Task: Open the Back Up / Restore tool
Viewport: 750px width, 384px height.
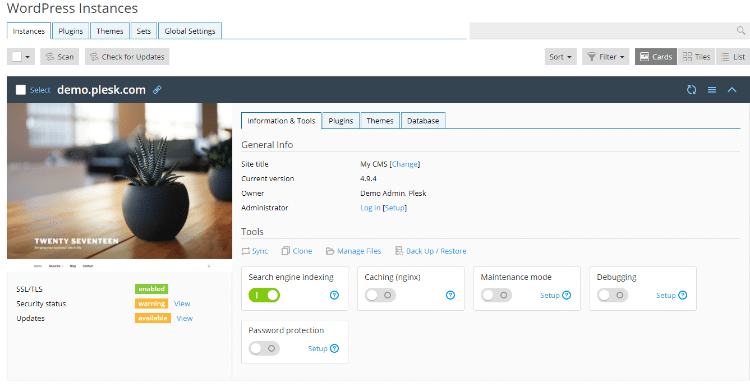Action: [430, 251]
